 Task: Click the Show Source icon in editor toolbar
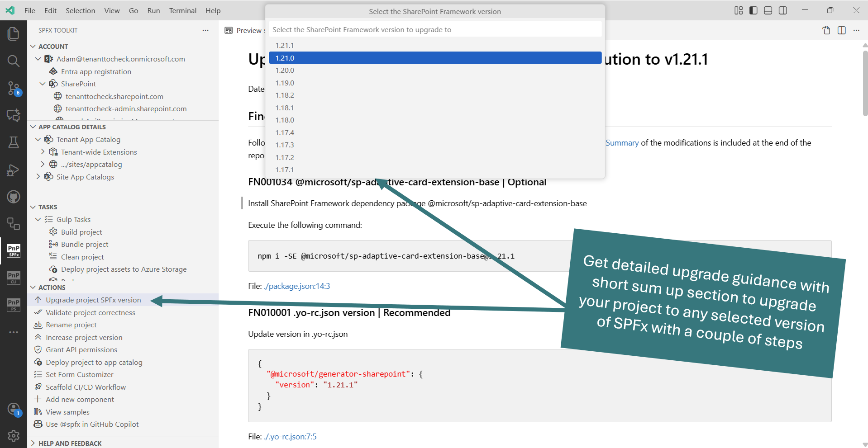(x=826, y=30)
